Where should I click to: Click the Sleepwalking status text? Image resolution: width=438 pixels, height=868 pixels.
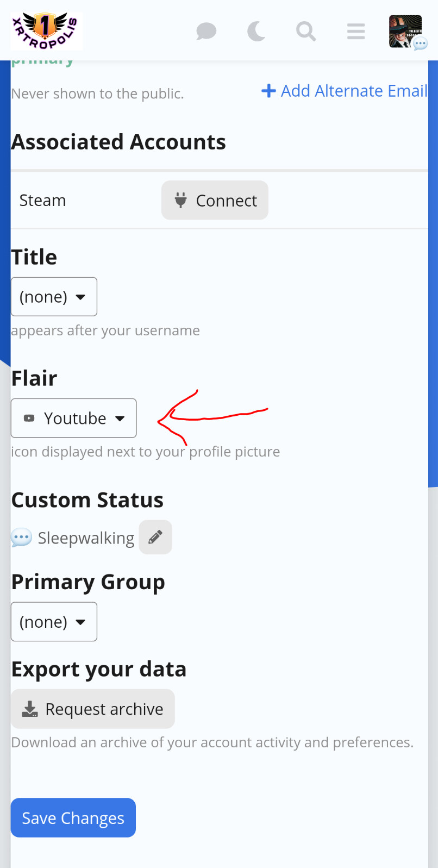click(x=86, y=538)
